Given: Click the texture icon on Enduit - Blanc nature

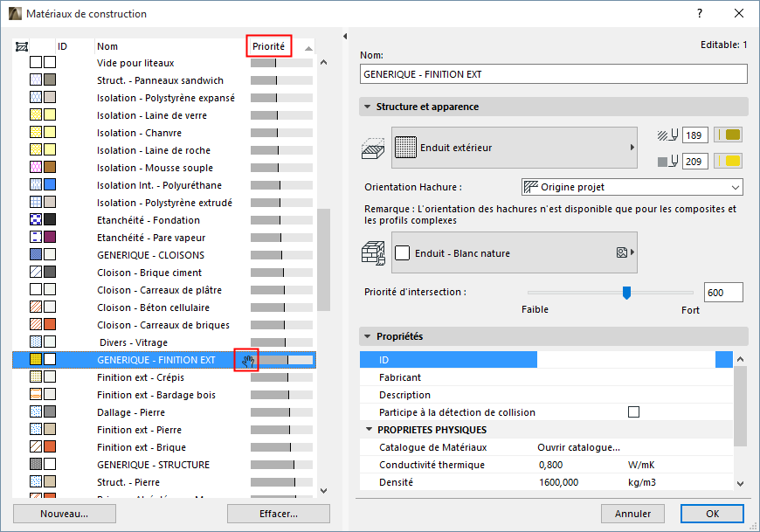Looking at the screenshot, I should click(622, 252).
